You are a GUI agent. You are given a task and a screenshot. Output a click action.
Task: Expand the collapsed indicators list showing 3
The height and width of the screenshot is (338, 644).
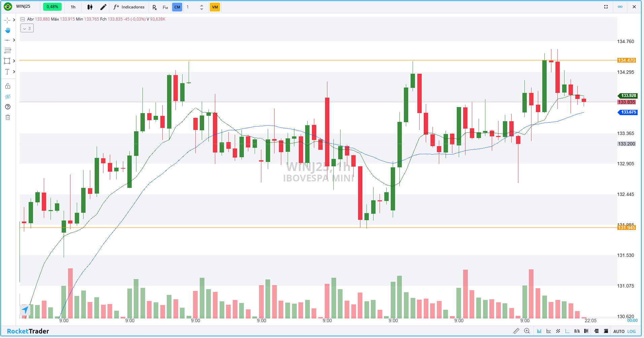[27, 29]
